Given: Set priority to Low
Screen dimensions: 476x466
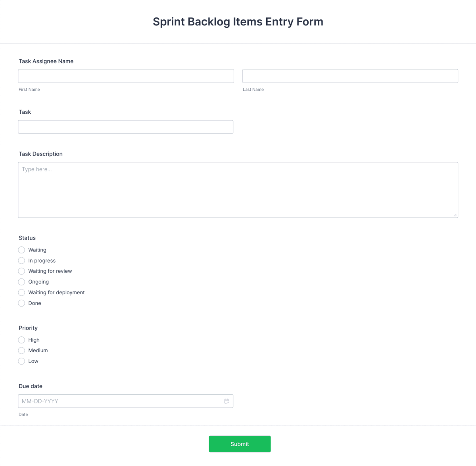Looking at the screenshot, I should pos(21,361).
